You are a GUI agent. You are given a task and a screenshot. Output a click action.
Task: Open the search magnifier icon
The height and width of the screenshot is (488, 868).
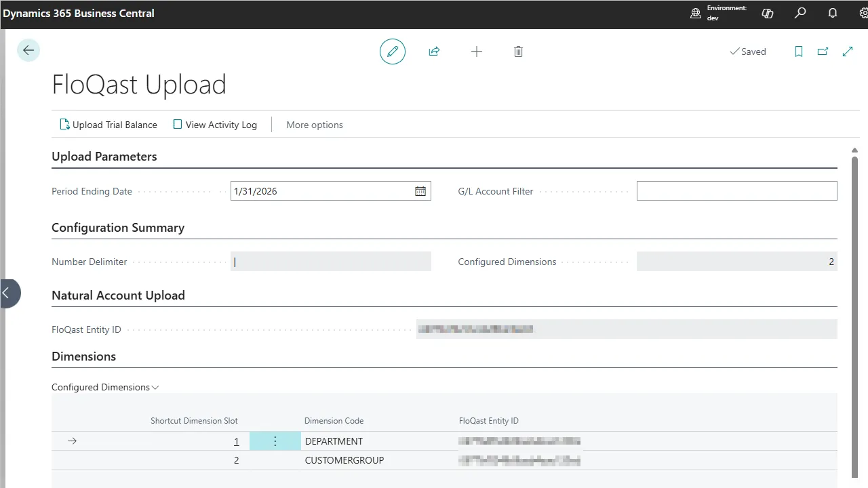coord(800,14)
